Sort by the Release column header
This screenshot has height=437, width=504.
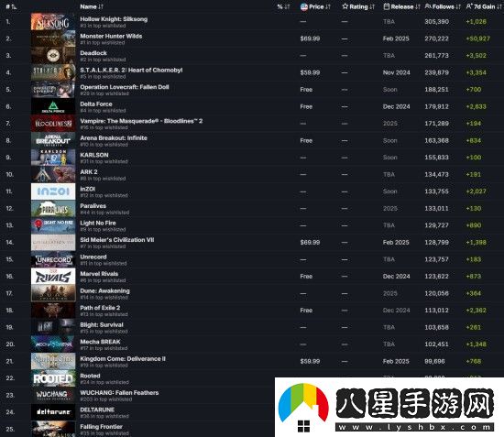click(x=401, y=6)
